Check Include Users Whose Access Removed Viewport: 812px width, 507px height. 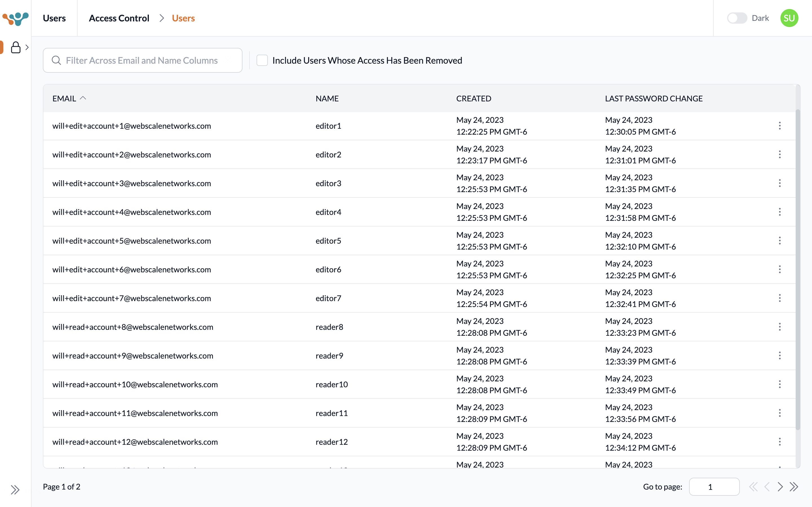[262, 60]
